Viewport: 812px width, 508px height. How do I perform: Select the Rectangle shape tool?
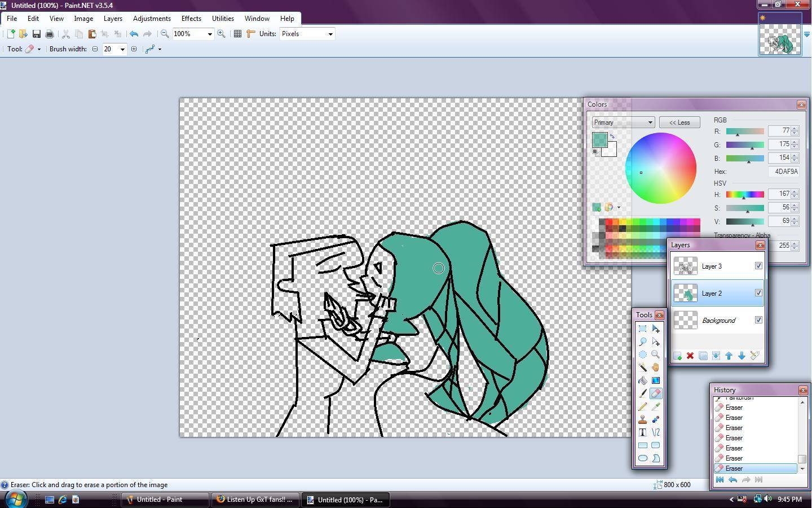point(643,445)
